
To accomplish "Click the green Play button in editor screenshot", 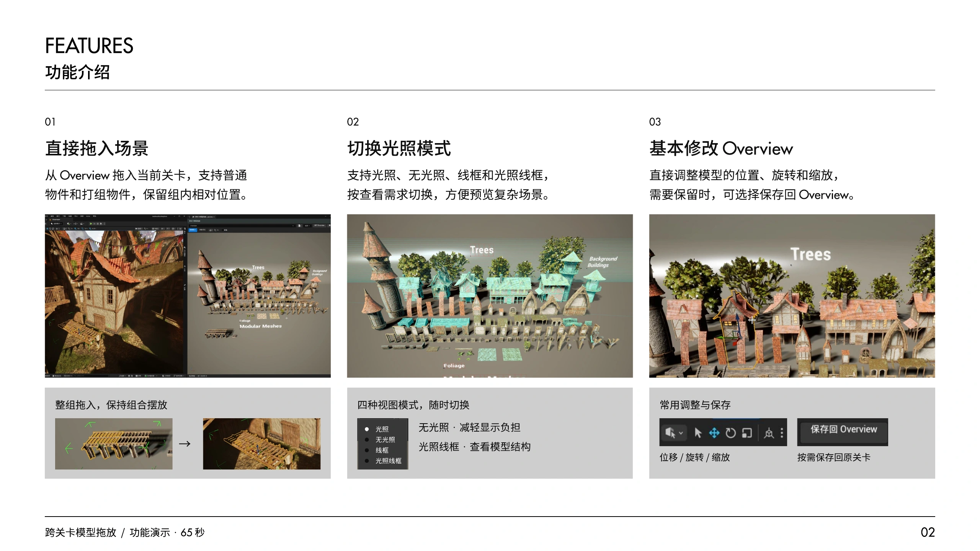I will click(91, 223).
